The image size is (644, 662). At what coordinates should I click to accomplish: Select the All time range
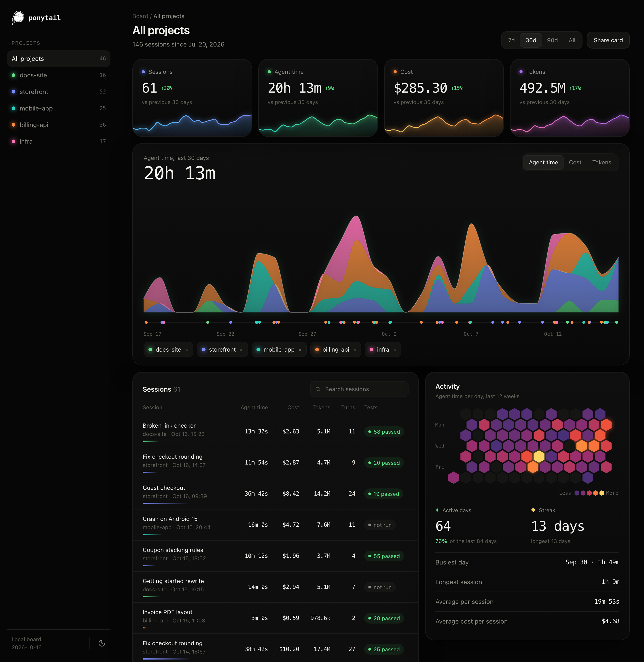click(x=572, y=40)
